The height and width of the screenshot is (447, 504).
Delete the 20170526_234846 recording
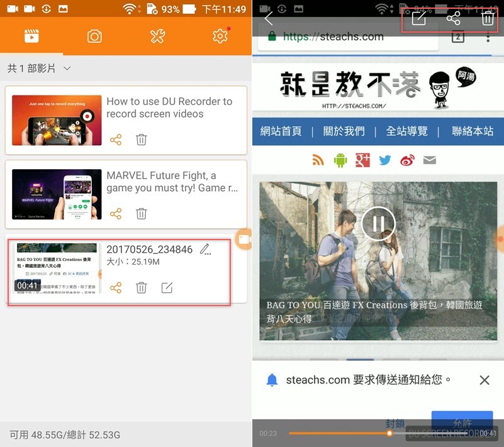pos(142,288)
